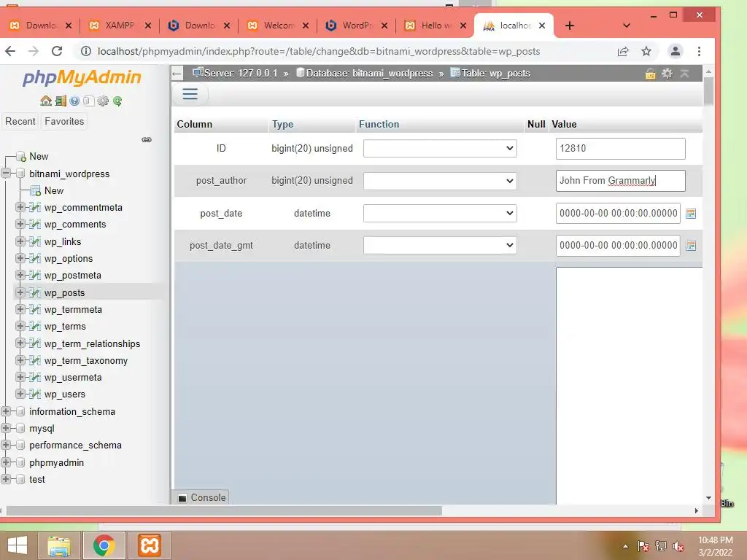Open a new browser tab
Screen dimensions: 747x560
pos(570,26)
